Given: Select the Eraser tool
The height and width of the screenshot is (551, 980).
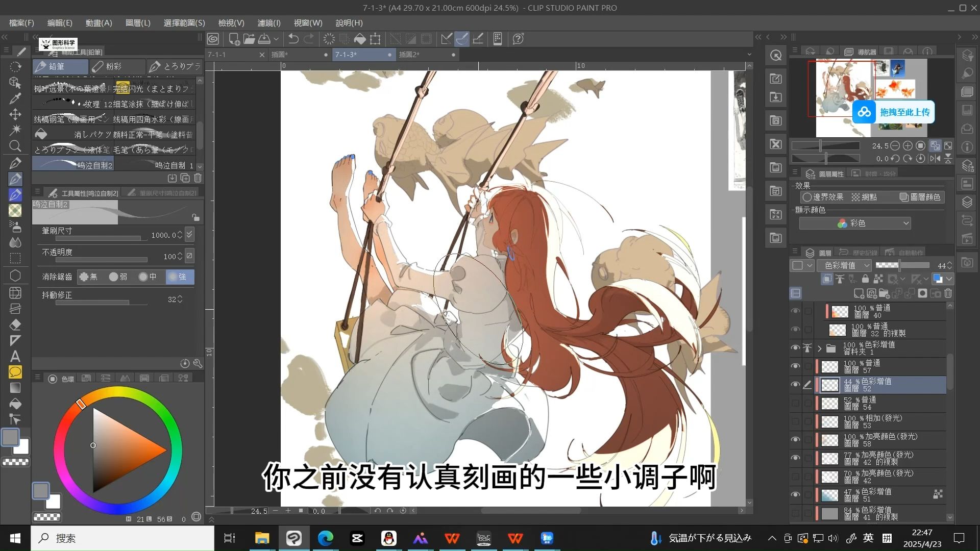Looking at the screenshot, I should (15, 324).
